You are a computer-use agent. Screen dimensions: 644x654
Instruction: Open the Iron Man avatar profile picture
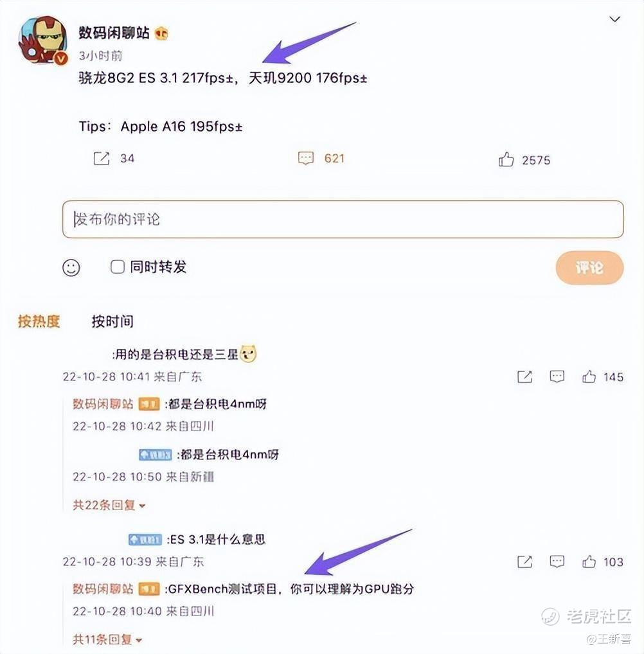pyautogui.click(x=43, y=40)
